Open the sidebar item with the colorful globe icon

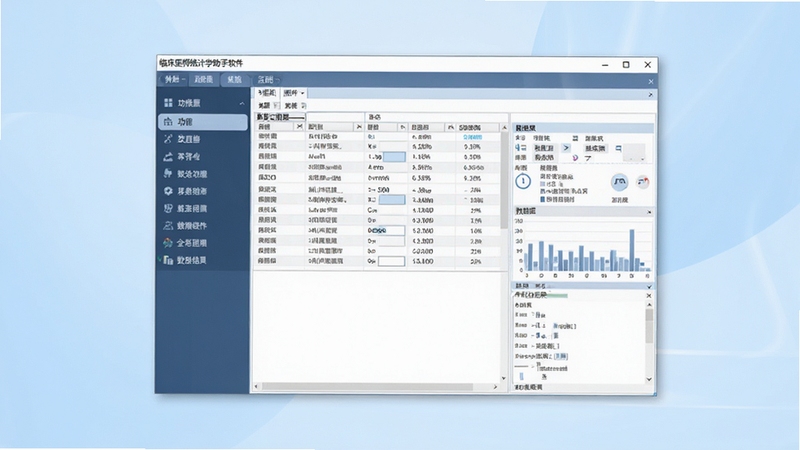(203, 243)
